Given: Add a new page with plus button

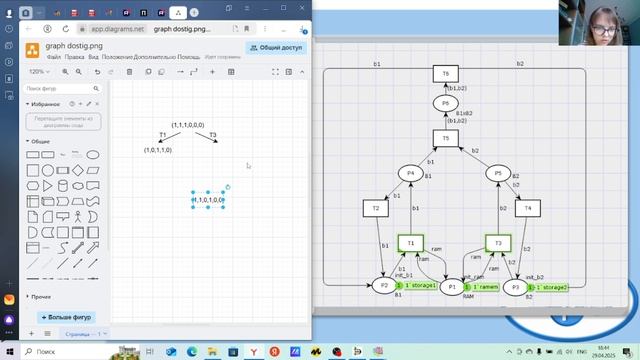Looking at the screenshot, I should click(x=31, y=334).
